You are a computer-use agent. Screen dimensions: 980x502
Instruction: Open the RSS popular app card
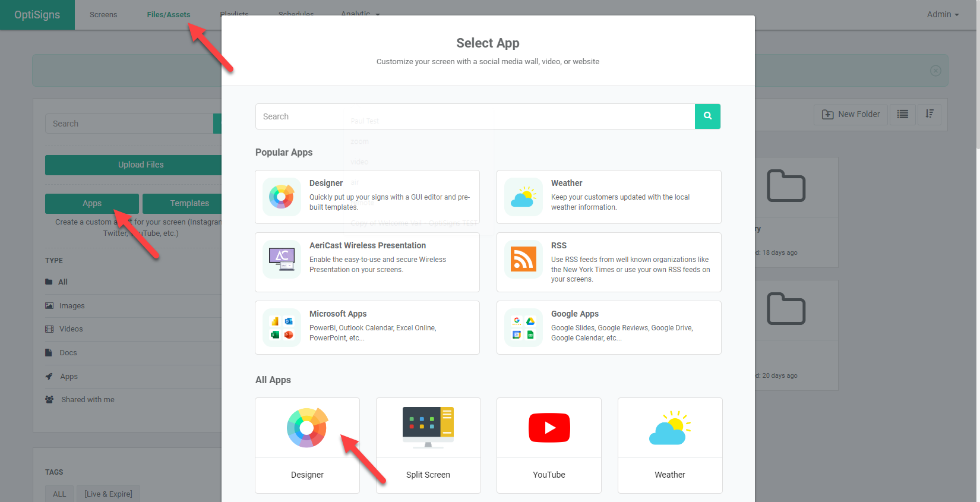coord(609,262)
